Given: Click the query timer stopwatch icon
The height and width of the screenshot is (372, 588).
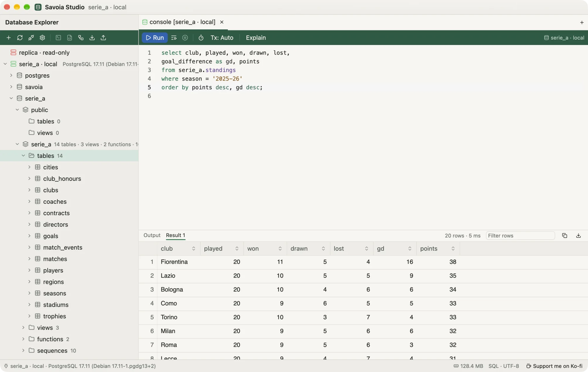Looking at the screenshot, I should pos(201,38).
